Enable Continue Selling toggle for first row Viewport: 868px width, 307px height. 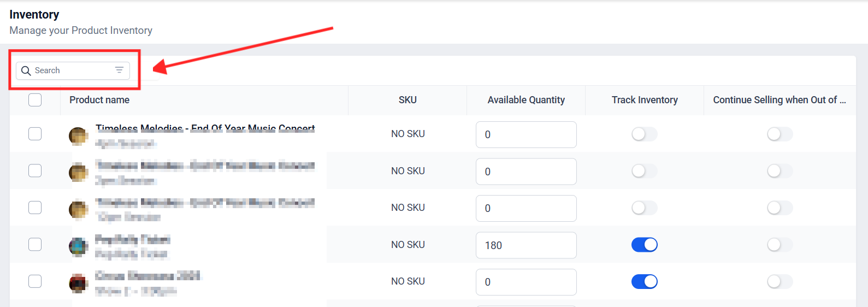point(780,134)
